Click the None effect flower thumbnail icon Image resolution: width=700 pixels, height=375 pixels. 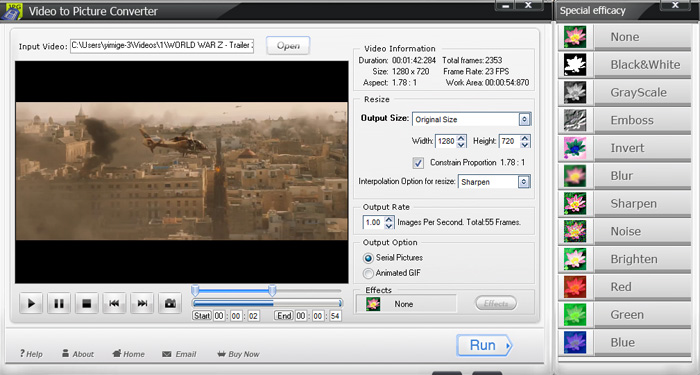tap(575, 37)
